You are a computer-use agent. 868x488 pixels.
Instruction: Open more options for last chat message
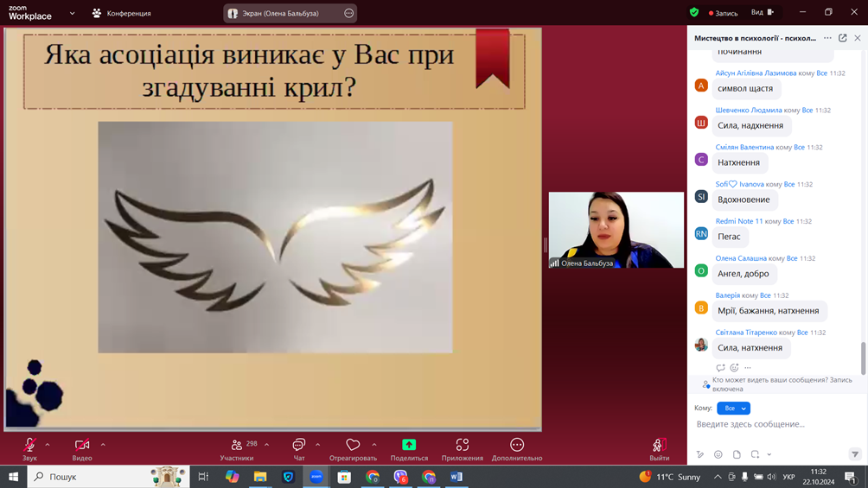coord(748,367)
